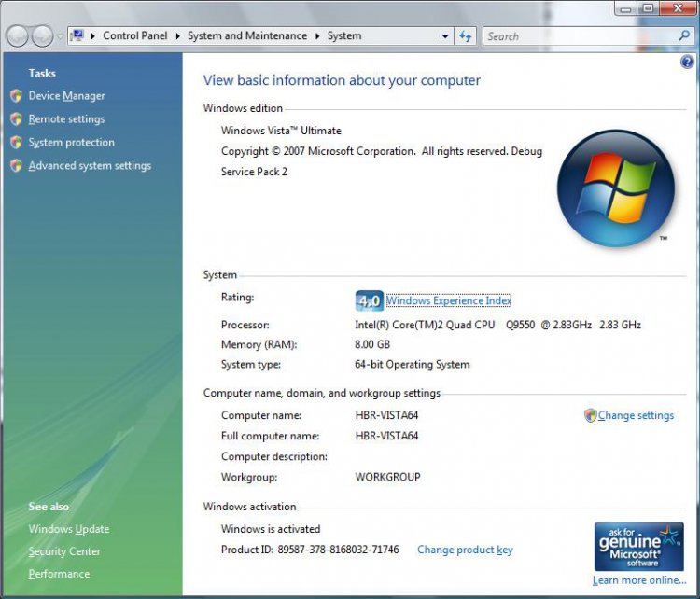Viewport: 700px width, 599px height.
Task: Click the Back navigation arrow button
Action: 18,36
